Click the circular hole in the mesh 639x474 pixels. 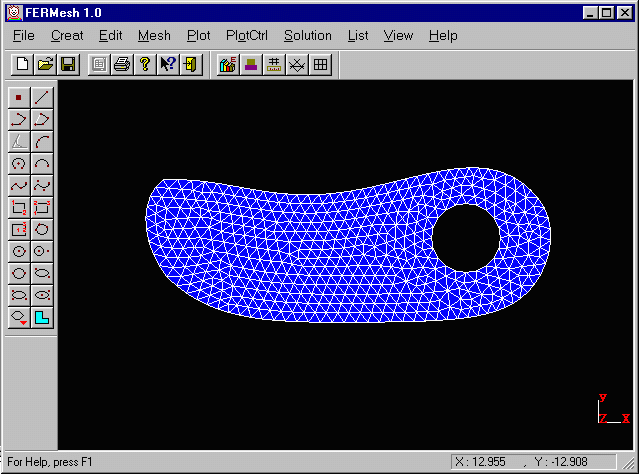click(466, 238)
